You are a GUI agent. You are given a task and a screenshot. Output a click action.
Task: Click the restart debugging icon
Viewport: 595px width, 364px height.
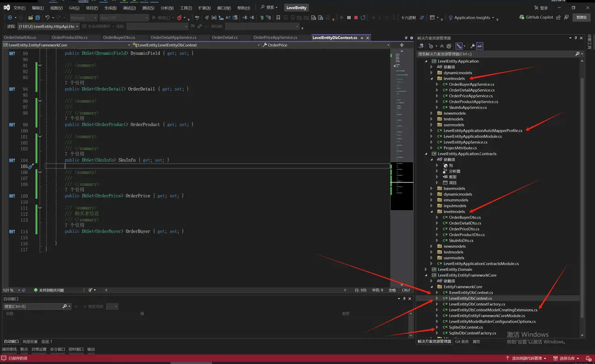[363, 18]
